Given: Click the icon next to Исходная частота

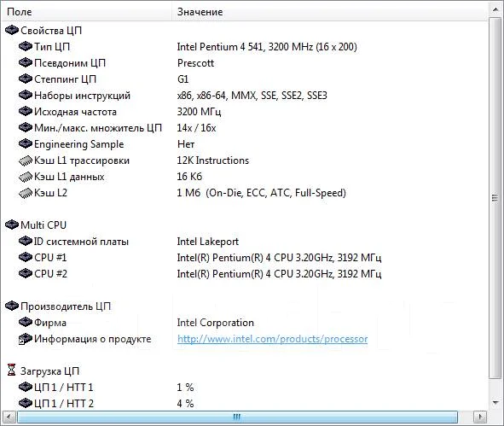Looking at the screenshot, I should click(26, 111).
